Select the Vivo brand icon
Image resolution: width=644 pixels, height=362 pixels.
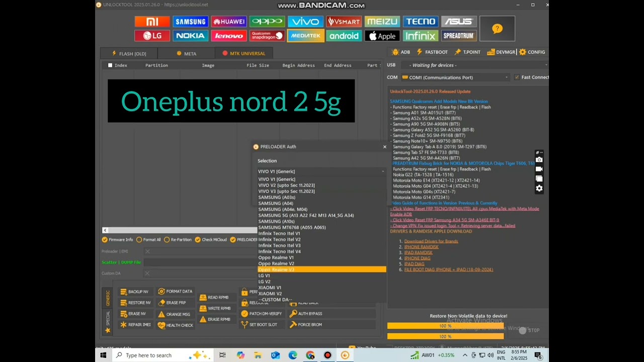[x=305, y=22]
